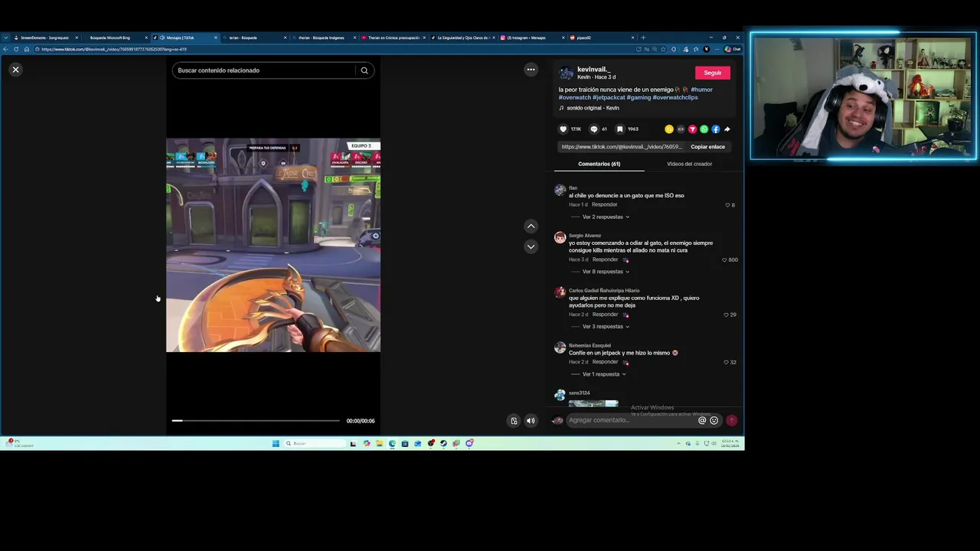Click 'Copiar enlace' button
Image resolution: width=980 pixels, height=551 pixels.
[x=707, y=147]
